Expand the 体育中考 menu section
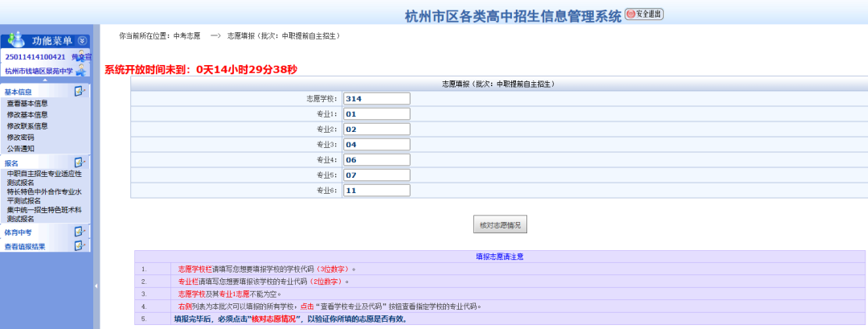Viewport: 868px width, 329px height. (18, 232)
